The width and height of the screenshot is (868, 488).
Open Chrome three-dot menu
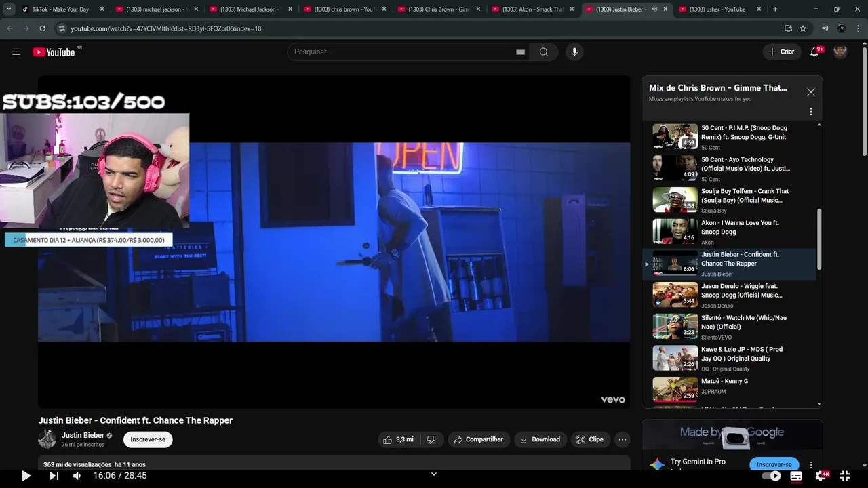[859, 28]
